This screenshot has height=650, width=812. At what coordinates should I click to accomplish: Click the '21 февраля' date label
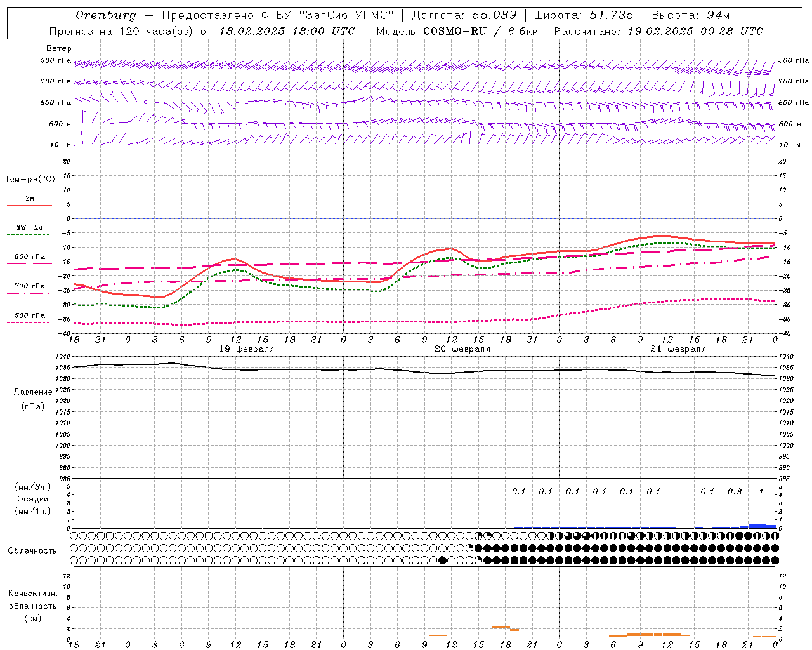coord(678,349)
